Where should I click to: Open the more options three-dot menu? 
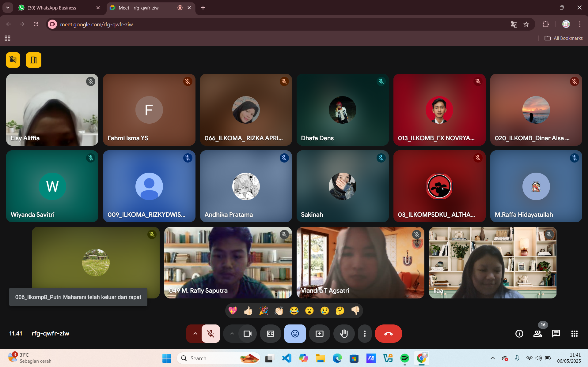tap(364, 334)
